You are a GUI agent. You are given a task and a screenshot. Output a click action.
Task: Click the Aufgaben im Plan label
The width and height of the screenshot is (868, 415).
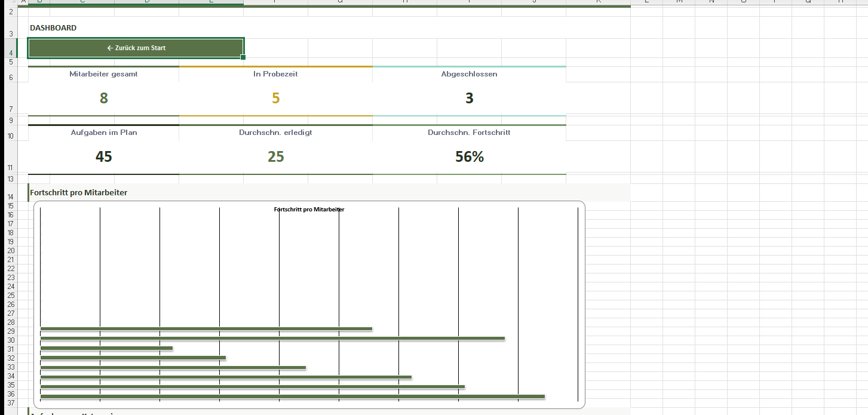tap(103, 133)
